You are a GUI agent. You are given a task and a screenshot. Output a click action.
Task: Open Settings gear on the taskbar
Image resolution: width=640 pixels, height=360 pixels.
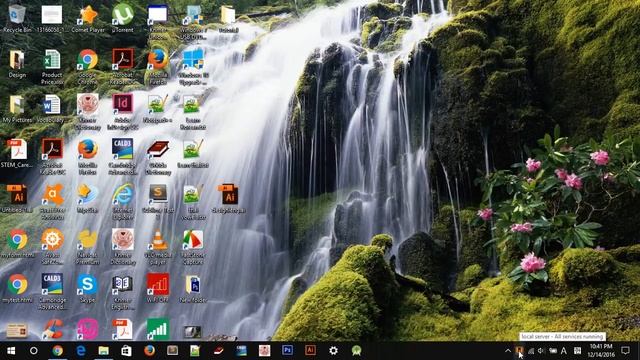pos(333,351)
